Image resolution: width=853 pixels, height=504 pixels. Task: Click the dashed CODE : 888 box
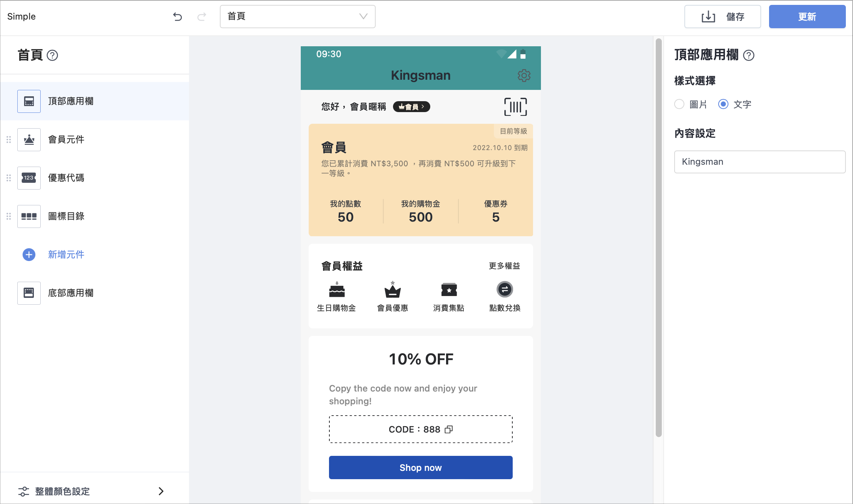pyautogui.click(x=420, y=429)
